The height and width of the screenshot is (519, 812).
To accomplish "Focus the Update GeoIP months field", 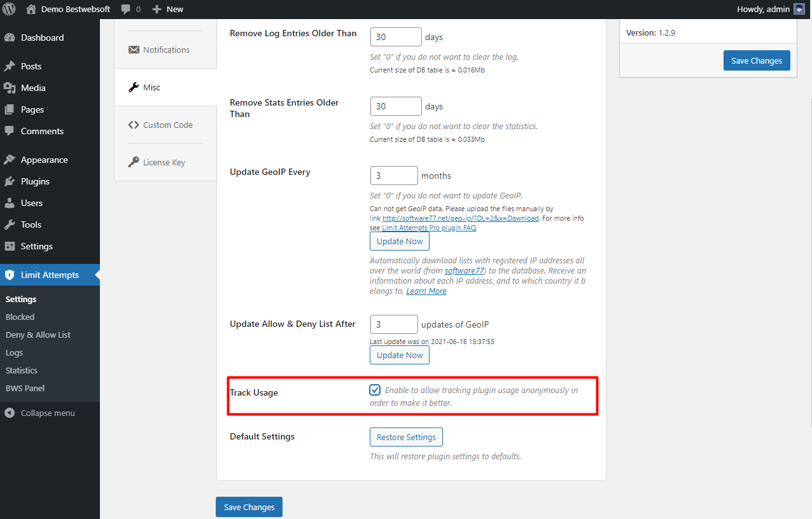I will pyautogui.click(x=394, y=176).
